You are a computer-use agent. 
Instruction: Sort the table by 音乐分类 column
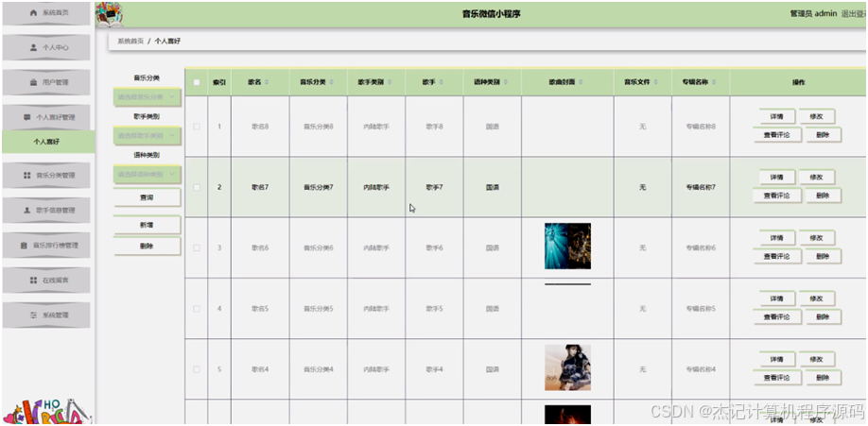click(x=332, y=82)
